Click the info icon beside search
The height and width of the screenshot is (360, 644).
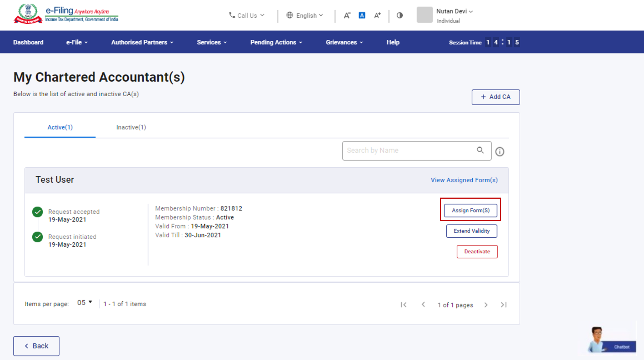[x=500, y=152]
